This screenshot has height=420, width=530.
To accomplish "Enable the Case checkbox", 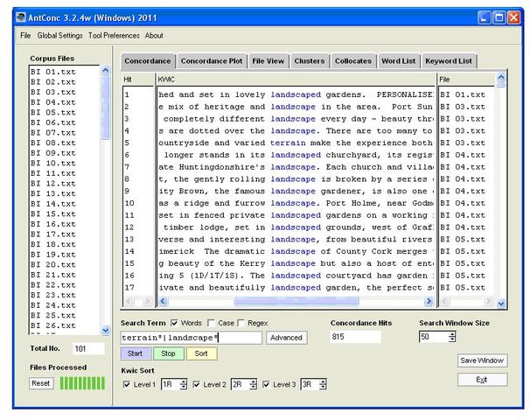I will (212, 323).
